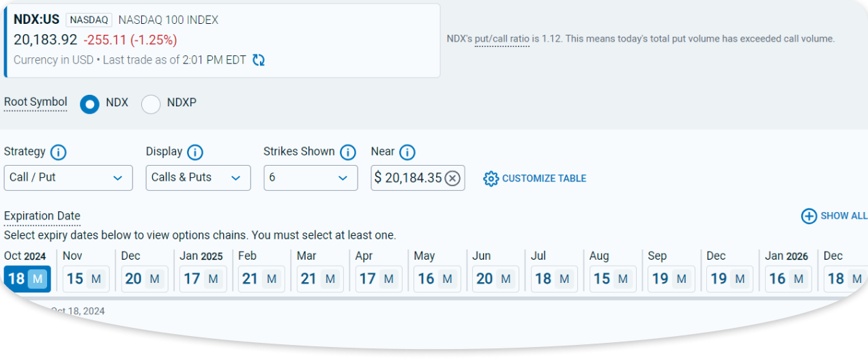
Task: Toggle the Aug 15 expiration date
Action: pos(613,279)
